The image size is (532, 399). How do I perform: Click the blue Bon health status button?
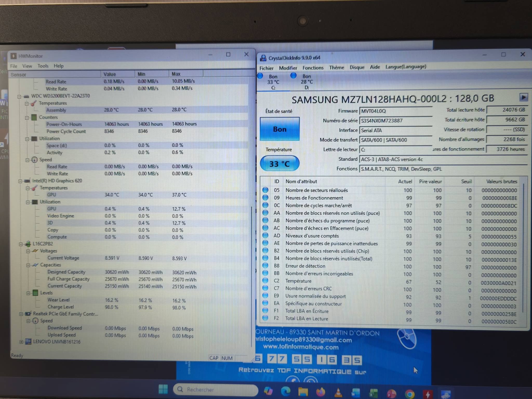click(280, 129)
